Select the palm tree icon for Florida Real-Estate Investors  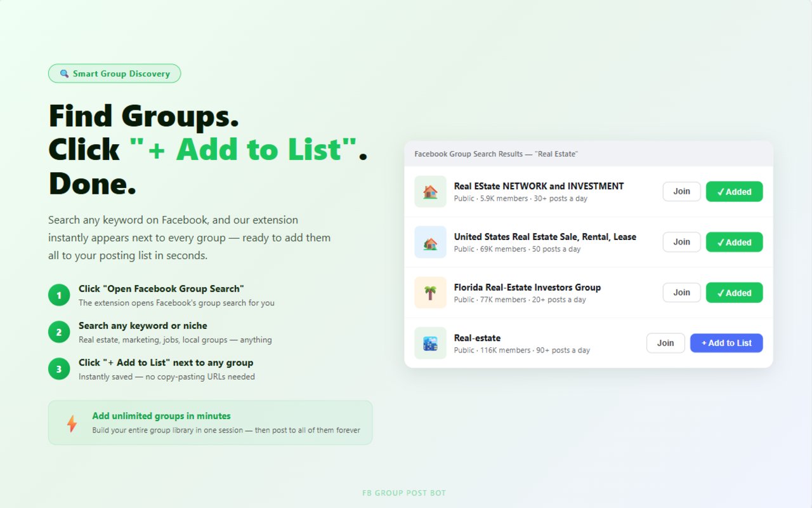coord(430,292)
